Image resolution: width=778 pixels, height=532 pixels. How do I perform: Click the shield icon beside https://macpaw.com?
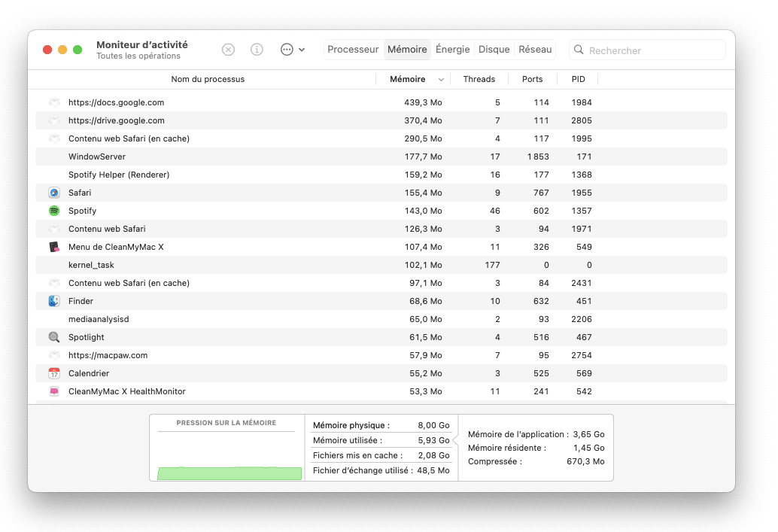pos(54,355)
